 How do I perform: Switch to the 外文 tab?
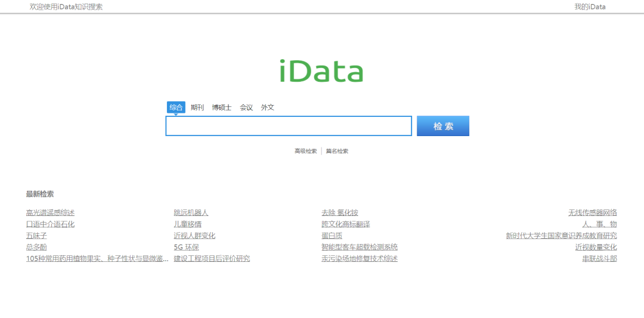click(268, 107)
